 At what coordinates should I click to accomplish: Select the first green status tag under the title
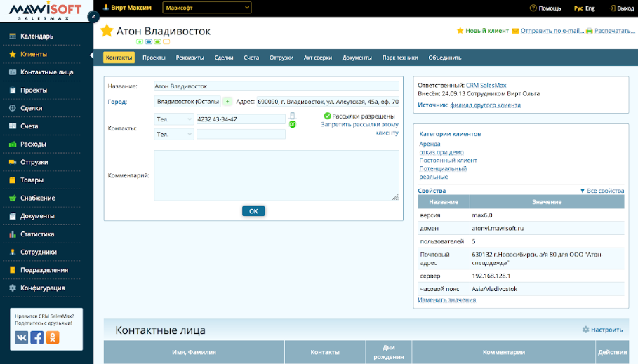point(140,41)
